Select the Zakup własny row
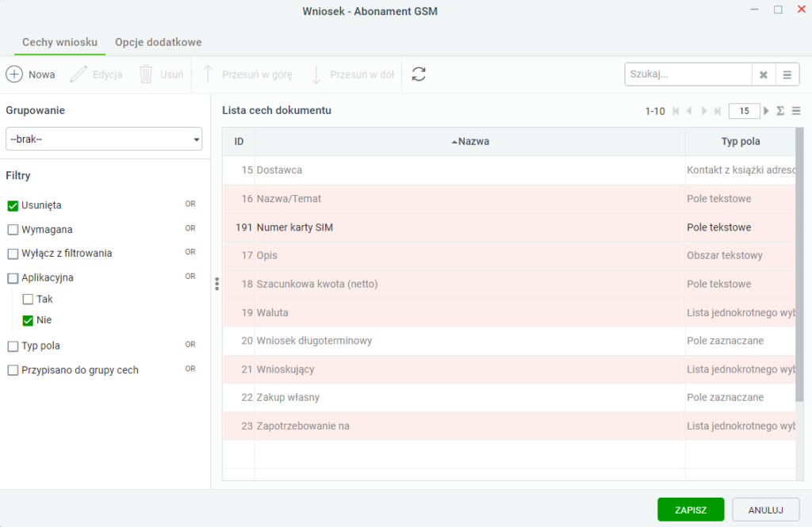 click(x=509, y=397)
